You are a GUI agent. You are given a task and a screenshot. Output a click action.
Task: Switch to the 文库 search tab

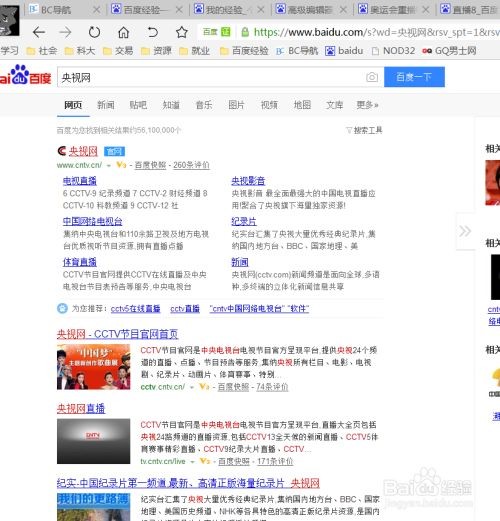[334, 105]
